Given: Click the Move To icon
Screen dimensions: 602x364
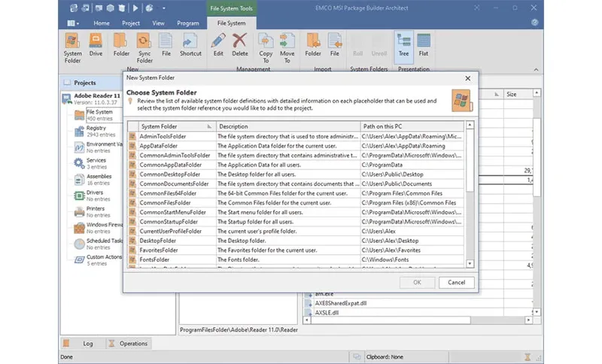Looking at the screenshot, I should point(287,48).
